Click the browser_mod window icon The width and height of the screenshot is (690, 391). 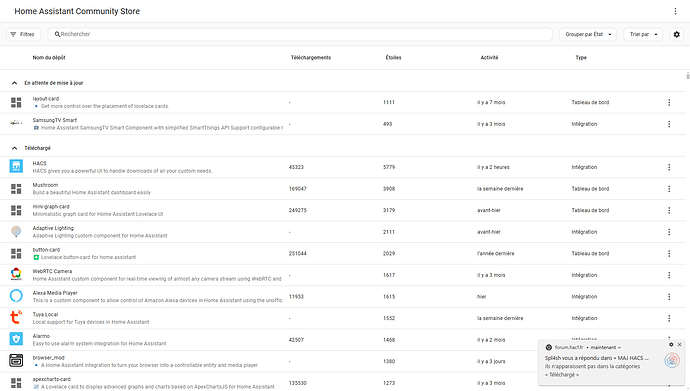click(x=16, y=360)
